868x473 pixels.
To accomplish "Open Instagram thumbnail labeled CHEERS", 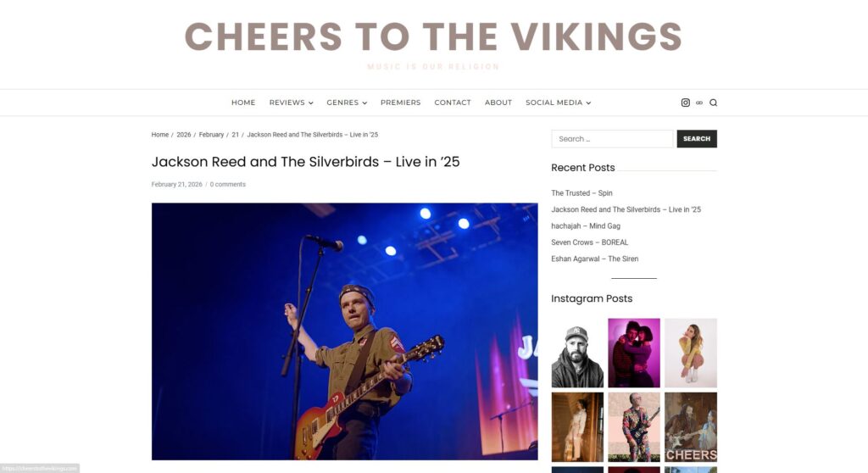I will coord(691,427).
